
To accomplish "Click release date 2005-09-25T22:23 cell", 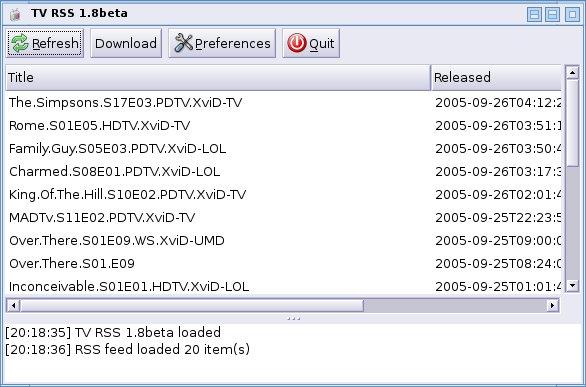I will (x=498, y=217).
